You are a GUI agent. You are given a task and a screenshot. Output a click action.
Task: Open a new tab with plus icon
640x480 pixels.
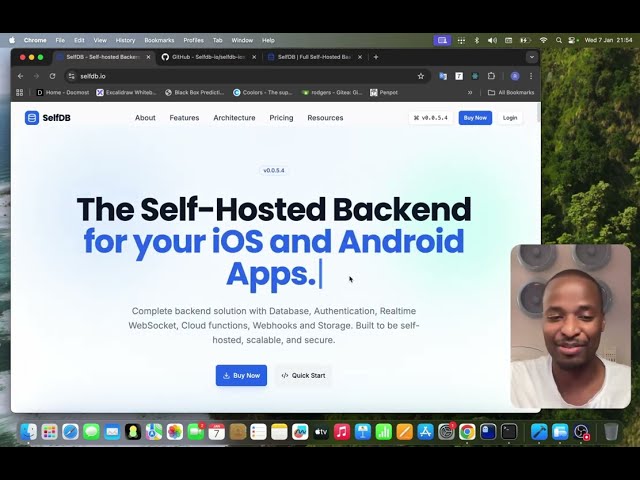(x=376, y=57)
